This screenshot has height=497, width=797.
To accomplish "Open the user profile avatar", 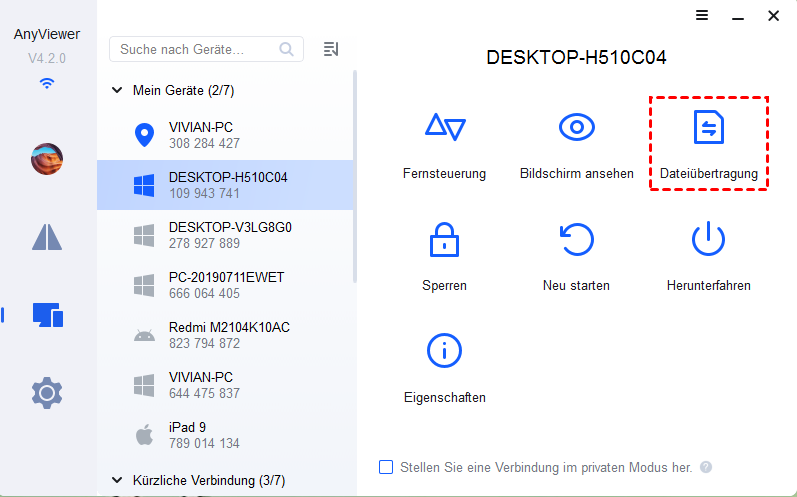I will [x=47, y=159].
